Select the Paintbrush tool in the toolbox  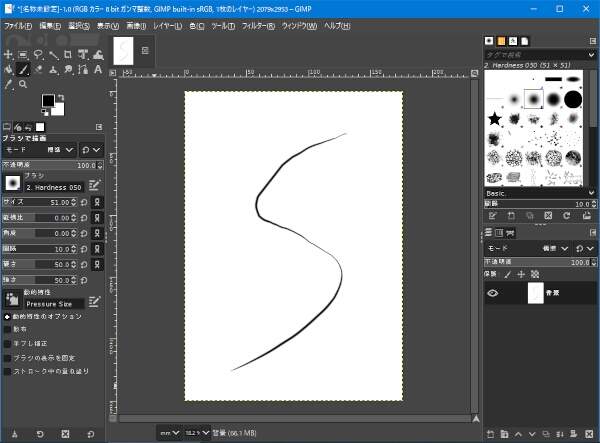[x=23, y=69]
